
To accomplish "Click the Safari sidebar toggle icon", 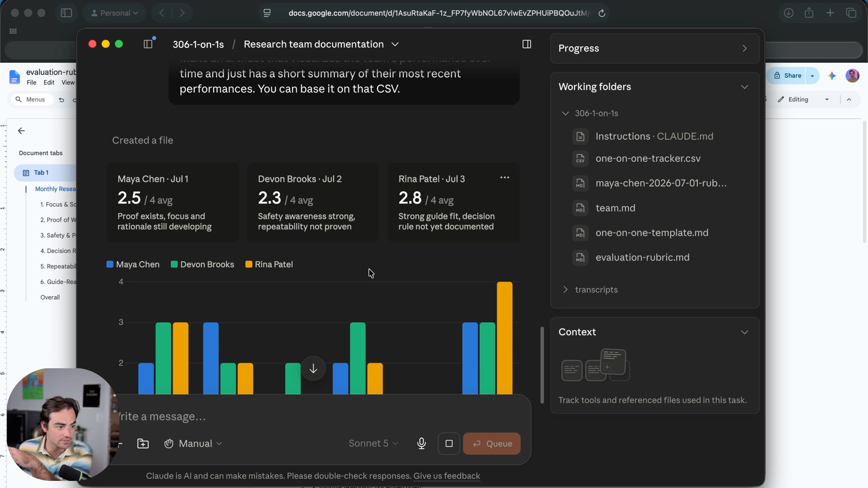I will point(67,13).
